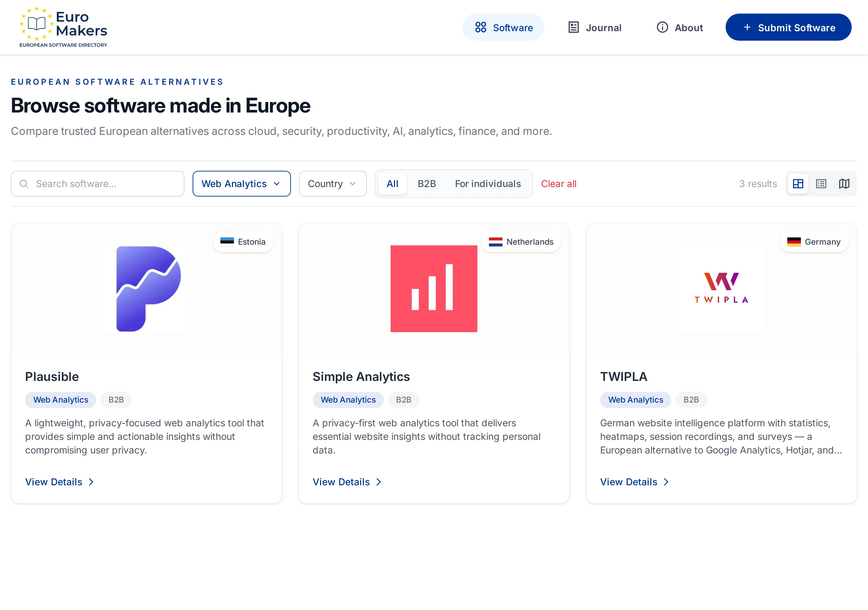The width and height of the screenshot is (868, 610).
Task: Click B2B tag on TWIPLA card
Action: click(691, 400)
